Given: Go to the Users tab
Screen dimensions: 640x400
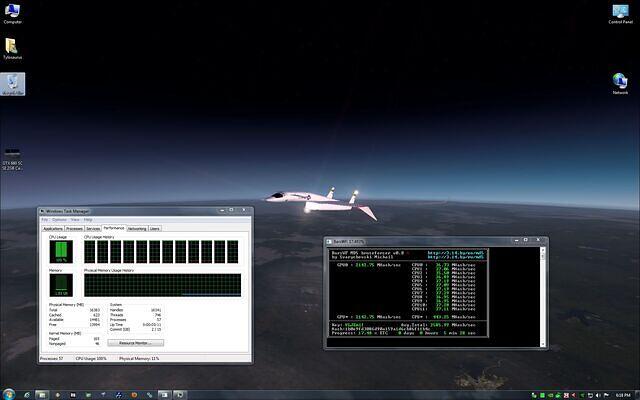Looking at the screenshot, I should (x=155, y=229).
